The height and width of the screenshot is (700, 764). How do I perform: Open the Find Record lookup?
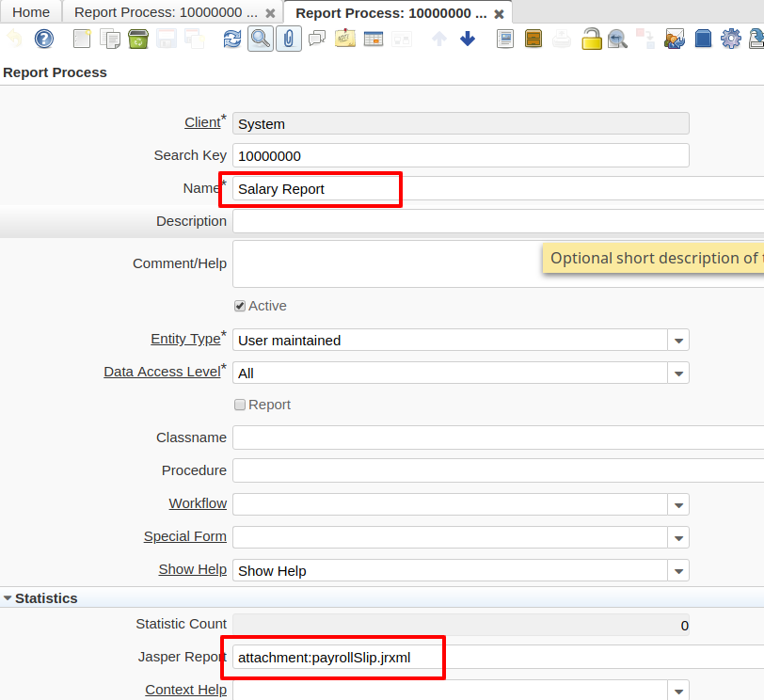[260, 40]
